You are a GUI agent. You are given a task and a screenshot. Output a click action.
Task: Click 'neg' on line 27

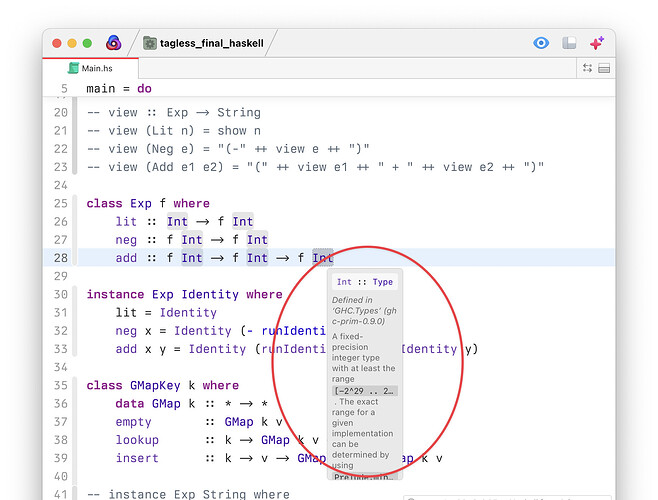coord(126,240)
